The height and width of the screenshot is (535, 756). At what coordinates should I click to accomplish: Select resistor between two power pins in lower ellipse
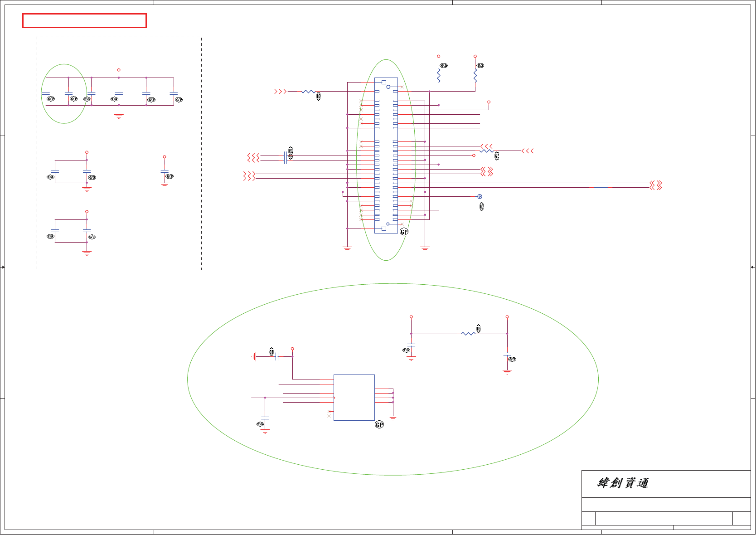pyautogui.click(x=468, y=334)
